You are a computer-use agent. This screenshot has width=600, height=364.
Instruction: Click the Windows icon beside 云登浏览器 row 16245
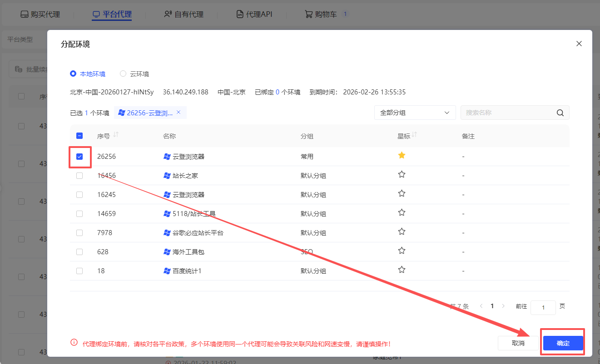click(166, 194)
